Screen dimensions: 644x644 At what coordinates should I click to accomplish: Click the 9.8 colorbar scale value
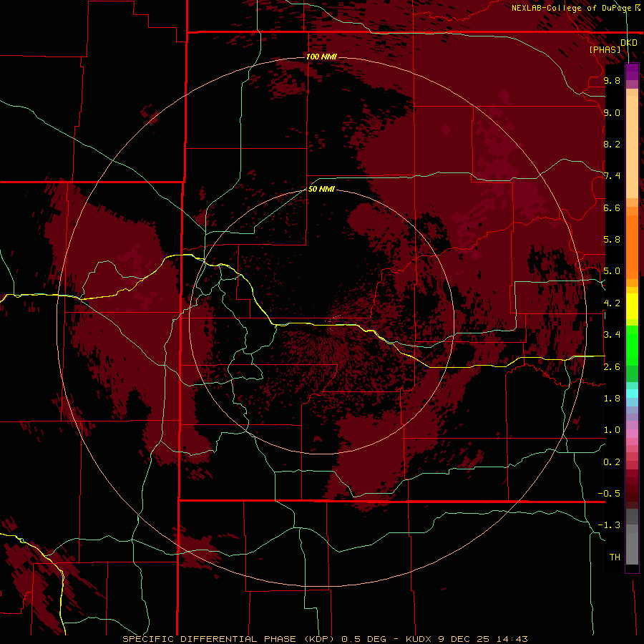(x=612, y=80)
